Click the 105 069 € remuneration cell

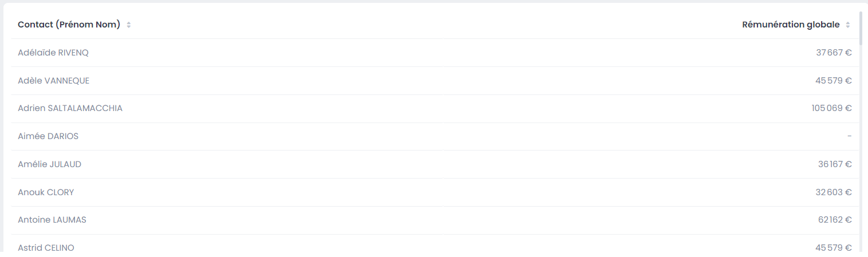(831, 108)
